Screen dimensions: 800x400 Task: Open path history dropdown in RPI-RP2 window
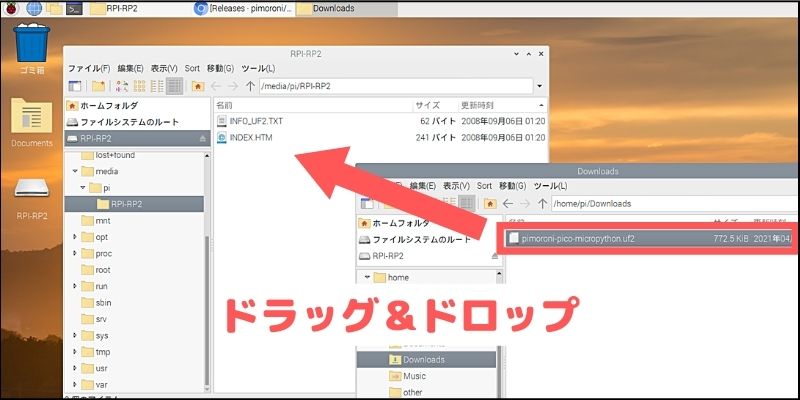[x=540, y=86]
